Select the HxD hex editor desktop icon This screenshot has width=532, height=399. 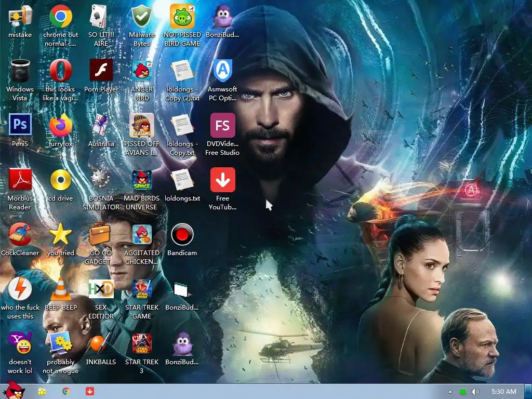point(101,289)
